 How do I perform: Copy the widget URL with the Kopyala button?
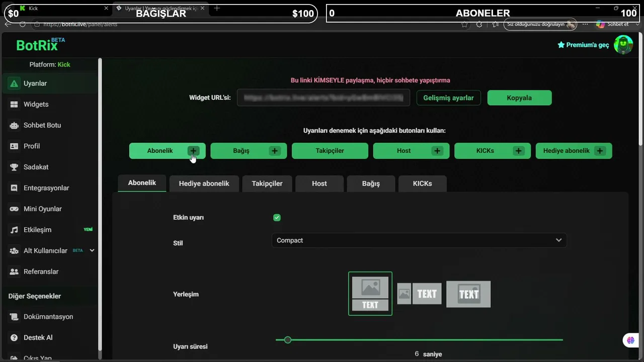[519, 98]
